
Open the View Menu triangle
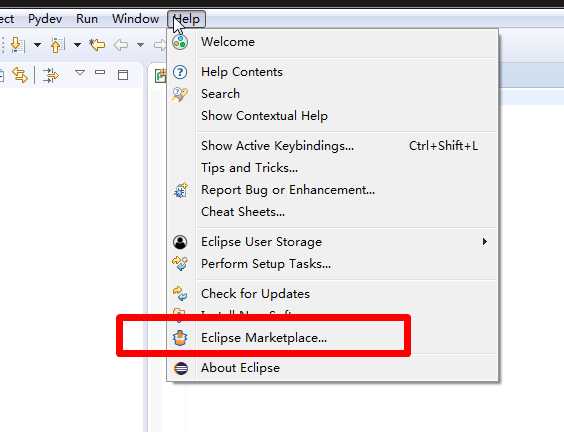pos(80,73)
